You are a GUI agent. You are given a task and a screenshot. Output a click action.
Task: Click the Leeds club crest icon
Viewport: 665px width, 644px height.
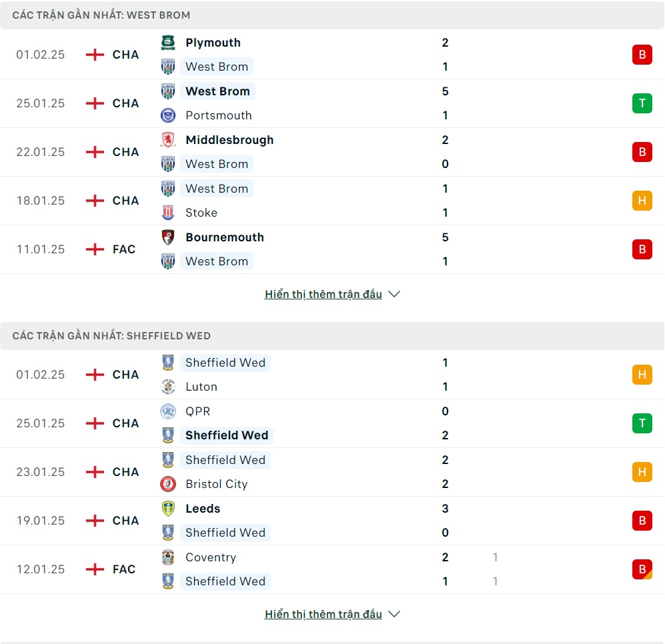click(x=168, y=508)
